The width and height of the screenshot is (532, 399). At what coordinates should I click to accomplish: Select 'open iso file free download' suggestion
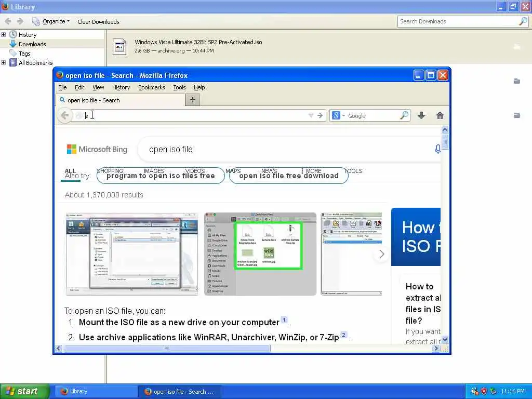click(289, 176)
